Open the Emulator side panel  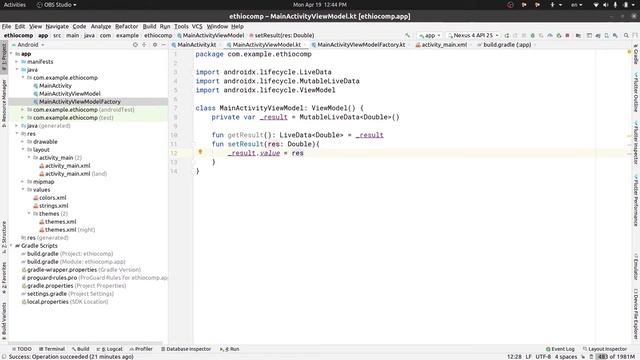[x=636, y=266]
